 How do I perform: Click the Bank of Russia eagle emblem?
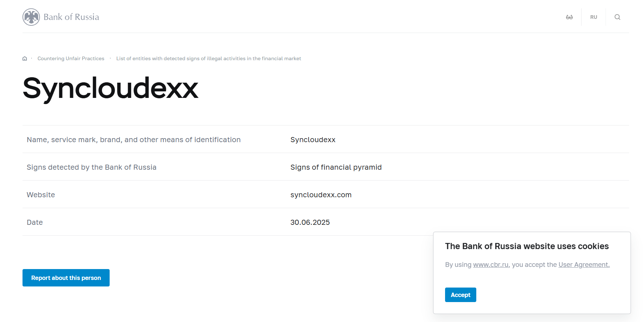pyautogui.click(x=31, y=17)
